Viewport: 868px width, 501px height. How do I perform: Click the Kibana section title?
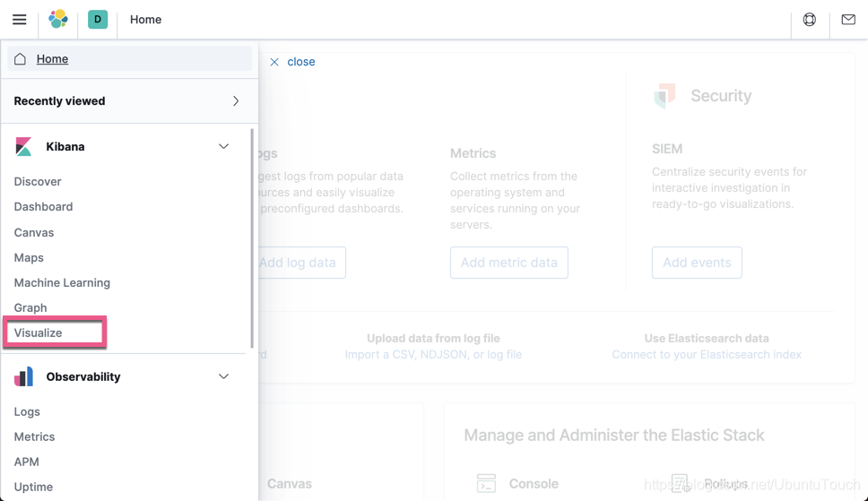(x=65, y=147)
